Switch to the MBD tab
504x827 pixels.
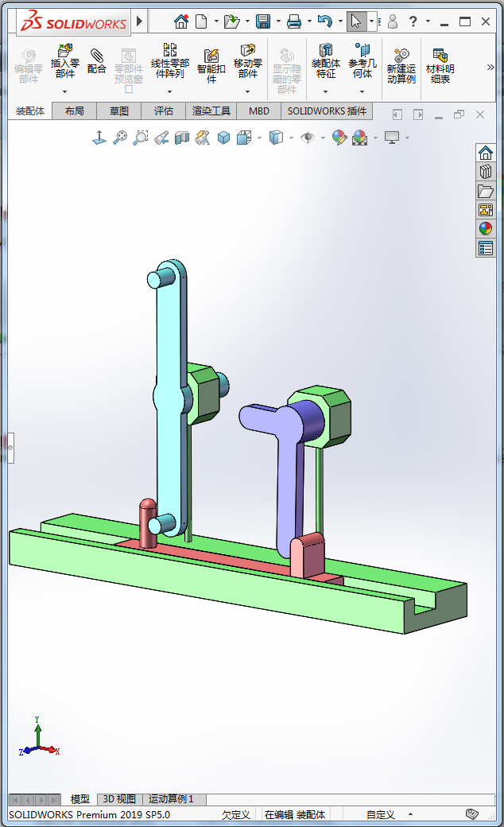click(259, 111)
